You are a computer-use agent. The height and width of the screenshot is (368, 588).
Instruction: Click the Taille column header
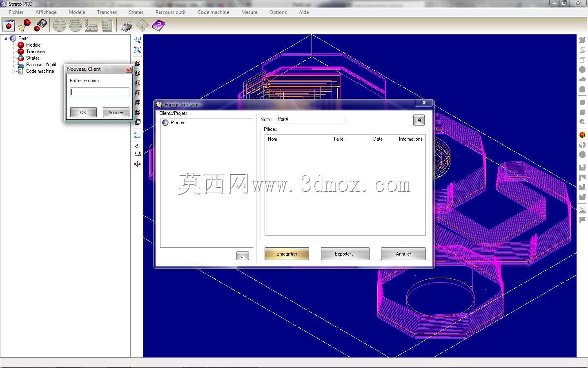[339, 139]
